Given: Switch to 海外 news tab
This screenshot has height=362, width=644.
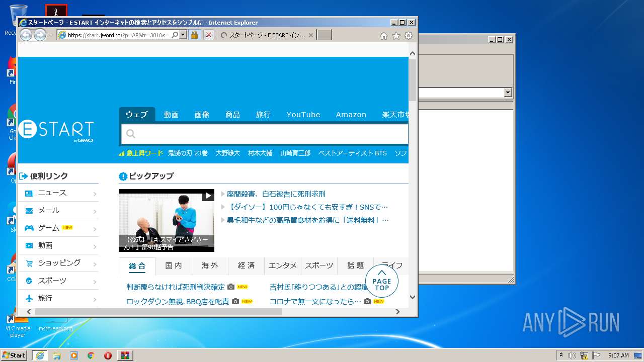Looking at the screenshot, I should (210, 266).
